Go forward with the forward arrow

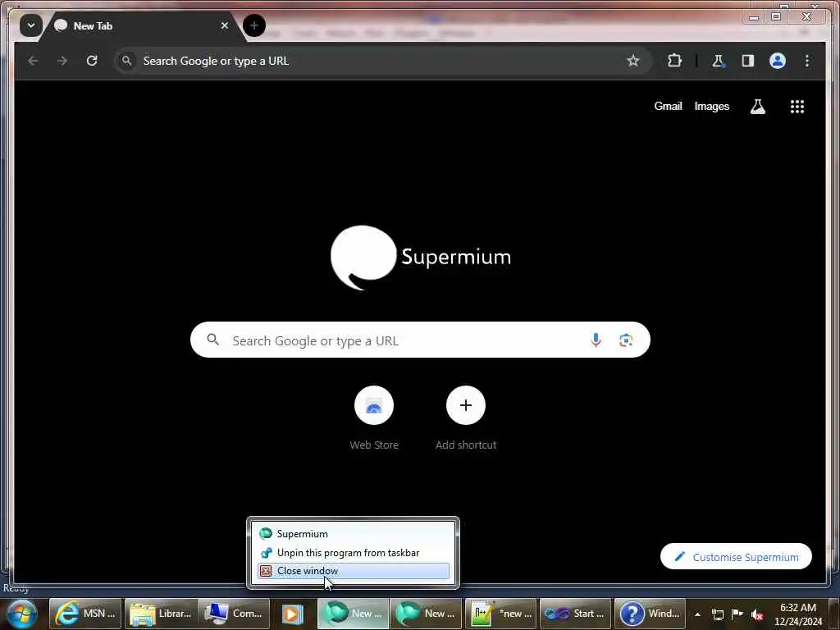click(x=62, y=61)
